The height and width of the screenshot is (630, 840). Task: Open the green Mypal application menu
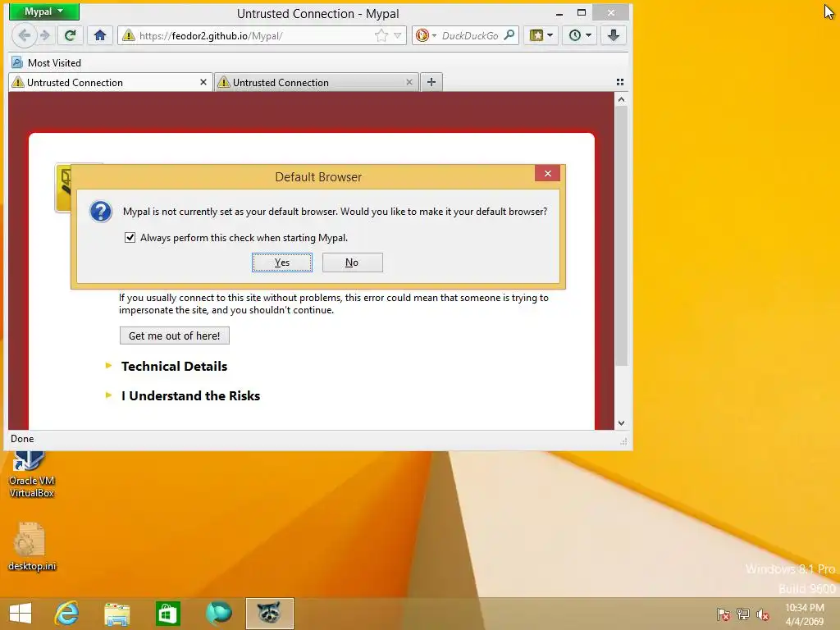tap(44, 11)
